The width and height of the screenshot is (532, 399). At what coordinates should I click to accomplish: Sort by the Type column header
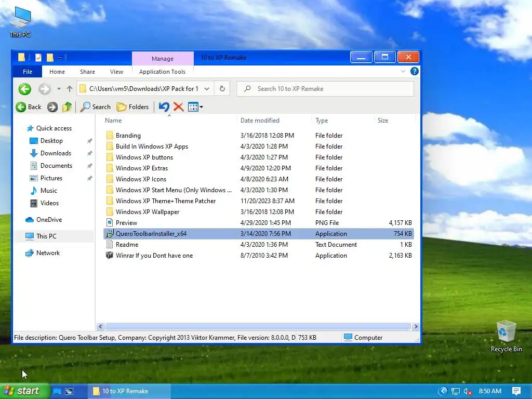point(322,121)
